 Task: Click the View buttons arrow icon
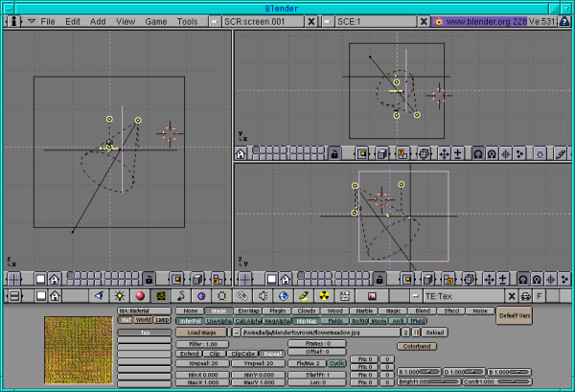98,296
